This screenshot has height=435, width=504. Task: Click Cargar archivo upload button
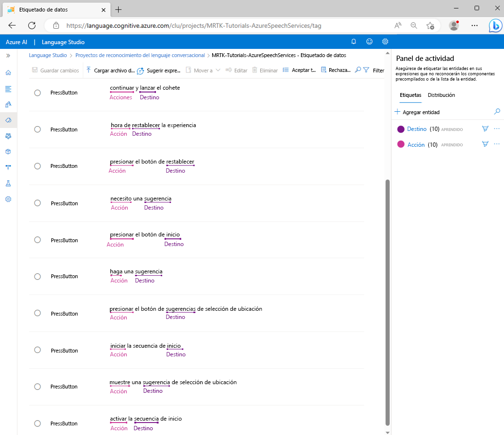[110, 71]
